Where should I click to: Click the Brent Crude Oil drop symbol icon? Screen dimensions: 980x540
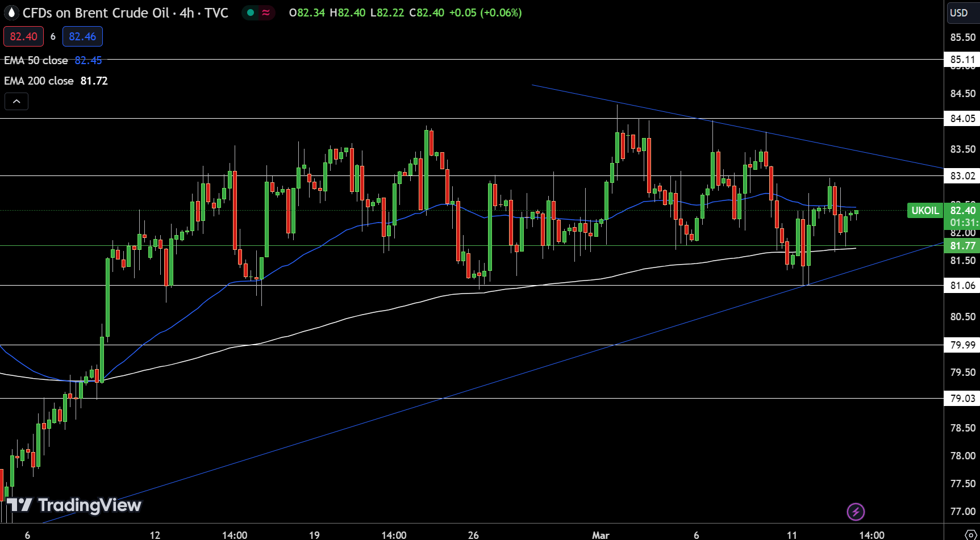pos(11,12)
